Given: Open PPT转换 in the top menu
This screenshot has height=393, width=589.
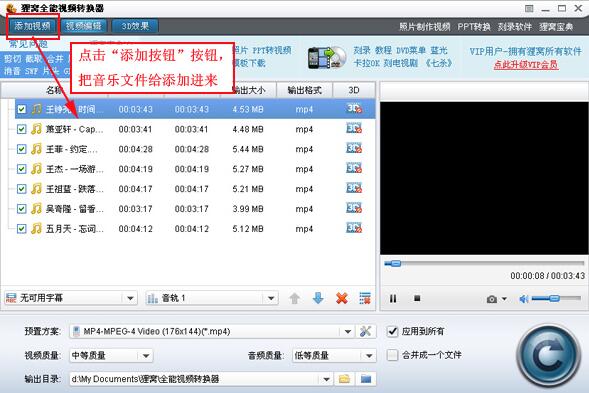Looking at the screenshot, I should (474, 27).
